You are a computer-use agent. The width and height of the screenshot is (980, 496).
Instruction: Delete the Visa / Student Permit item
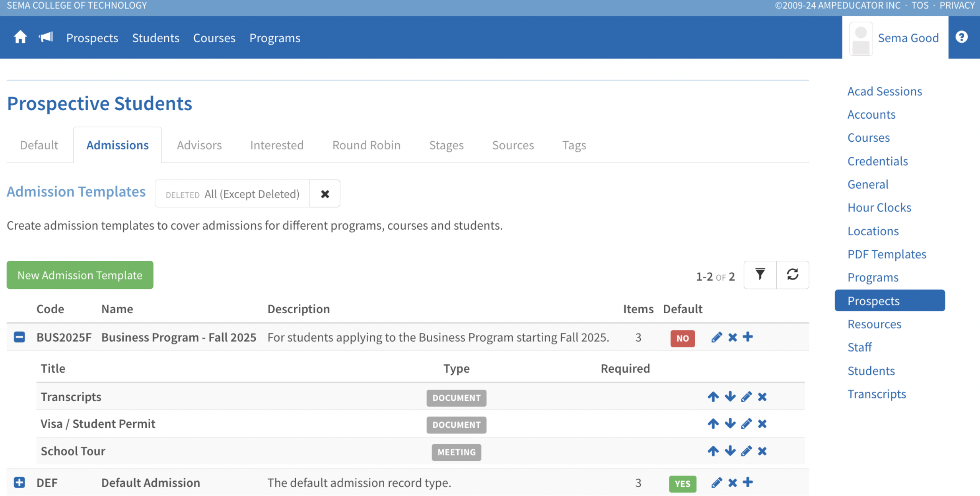tap(762, 424)
